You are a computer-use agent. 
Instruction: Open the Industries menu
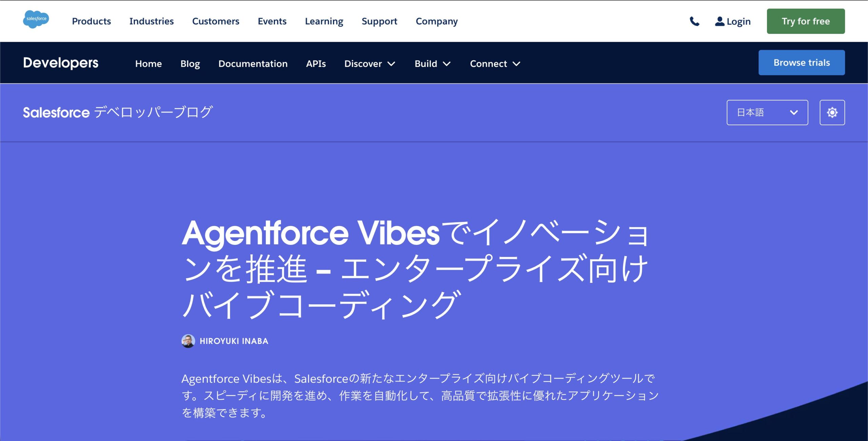point(151,21)
